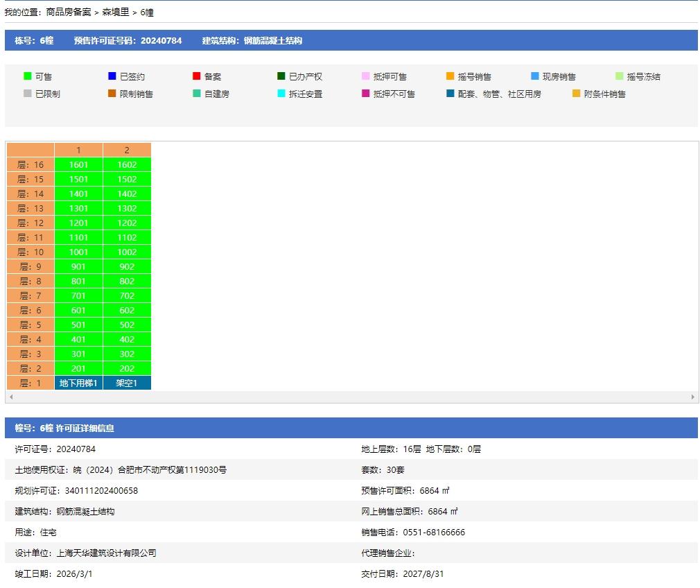Open the 森境里 breadcrumb link
Screen dimensions: 700x588
point(115,12)
